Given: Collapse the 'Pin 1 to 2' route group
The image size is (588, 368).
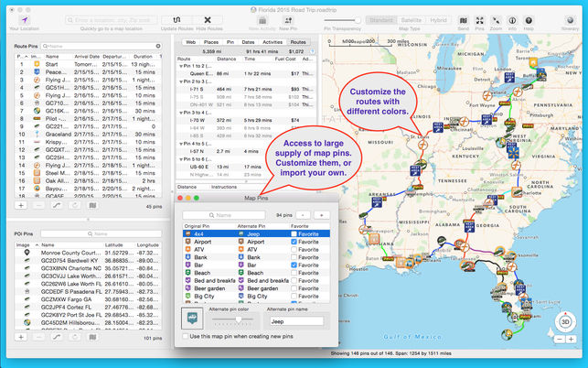Looking at the screenshot, I should (x=180, y=65).
